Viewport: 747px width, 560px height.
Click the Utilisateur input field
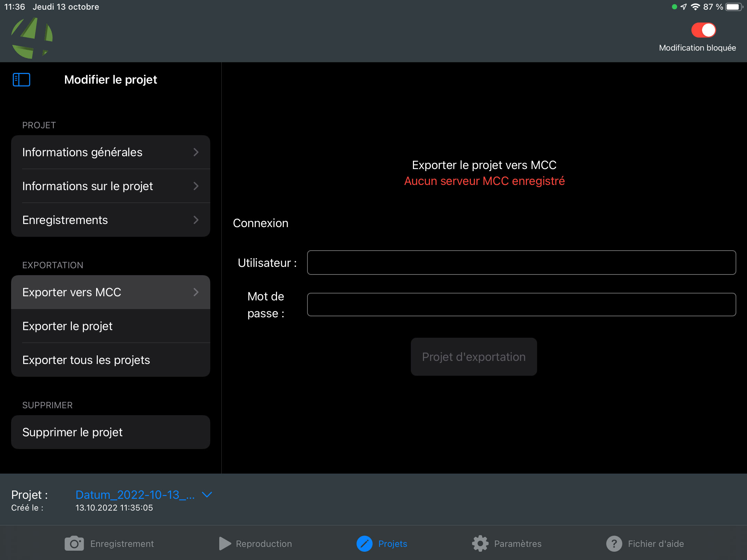click(521, 263)
